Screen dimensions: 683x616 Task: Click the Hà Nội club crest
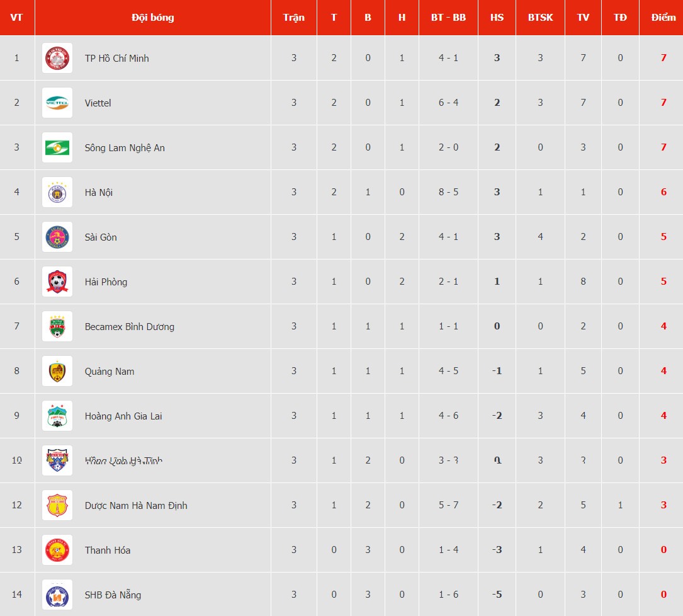[x=57, y=192]
